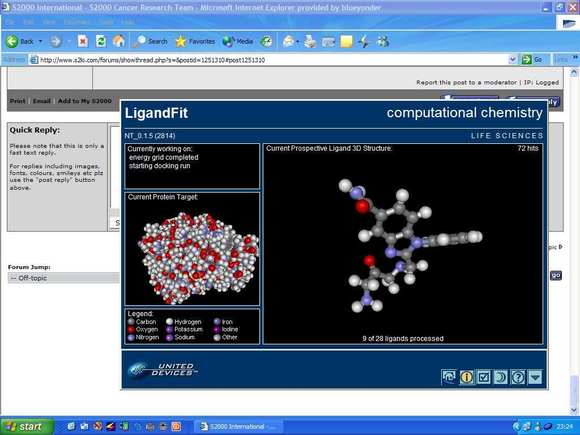Click Add to My S2000 link
Viewport: 580px width, 435px height.
84,101
